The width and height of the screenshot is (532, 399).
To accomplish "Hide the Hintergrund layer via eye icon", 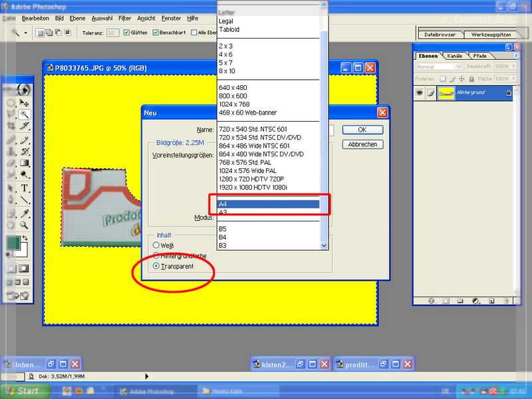I will pos(420,92).
